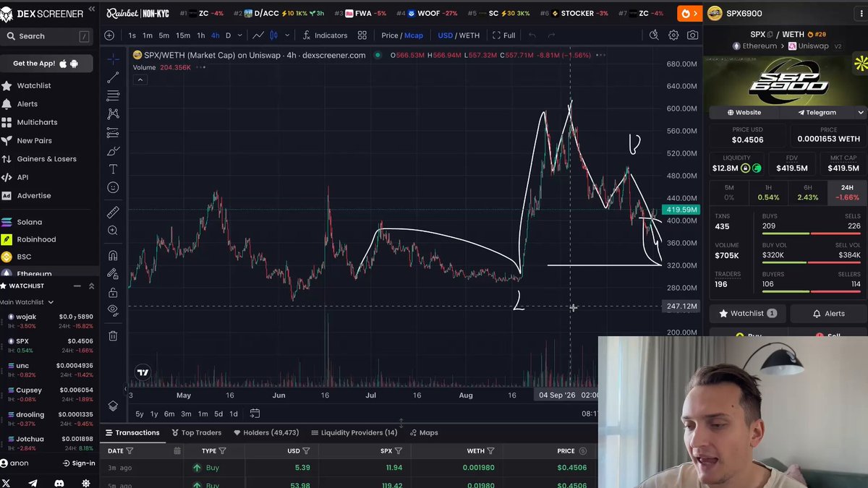This screenshot has width=868, height=488.
Task: Open the Liquidity Providers (14) tab
Action: [x=354, y=432]
